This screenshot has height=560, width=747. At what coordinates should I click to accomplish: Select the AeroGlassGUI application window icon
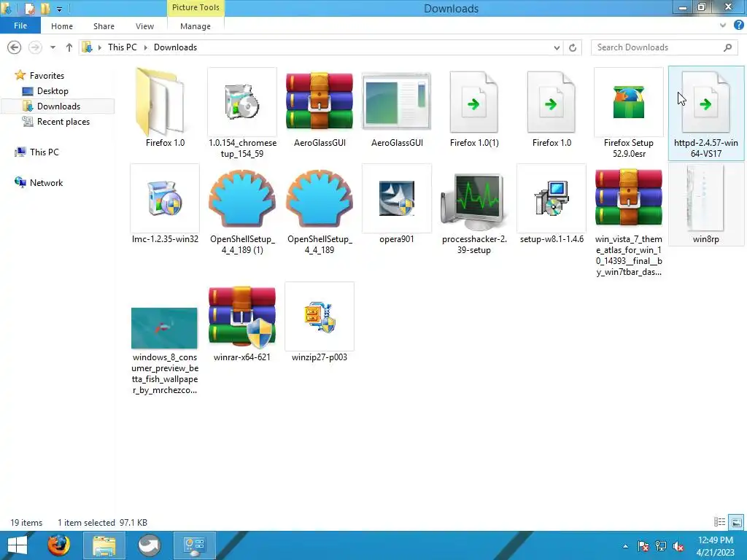coord(396,101)
